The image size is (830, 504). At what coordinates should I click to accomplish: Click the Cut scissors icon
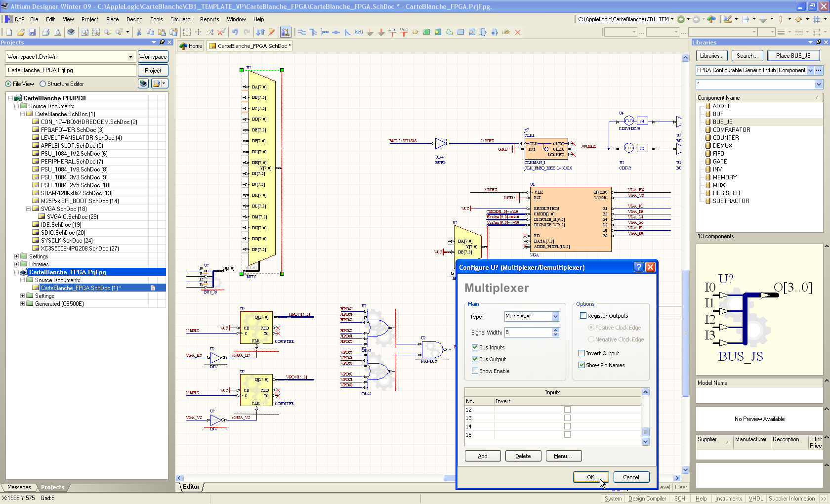139,32
